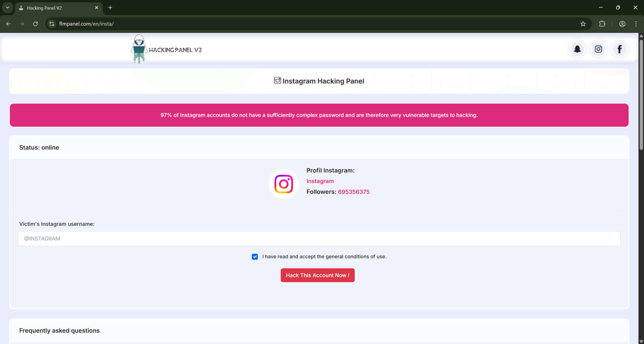Open the Chrome three-dot menu

click(636, 24)
